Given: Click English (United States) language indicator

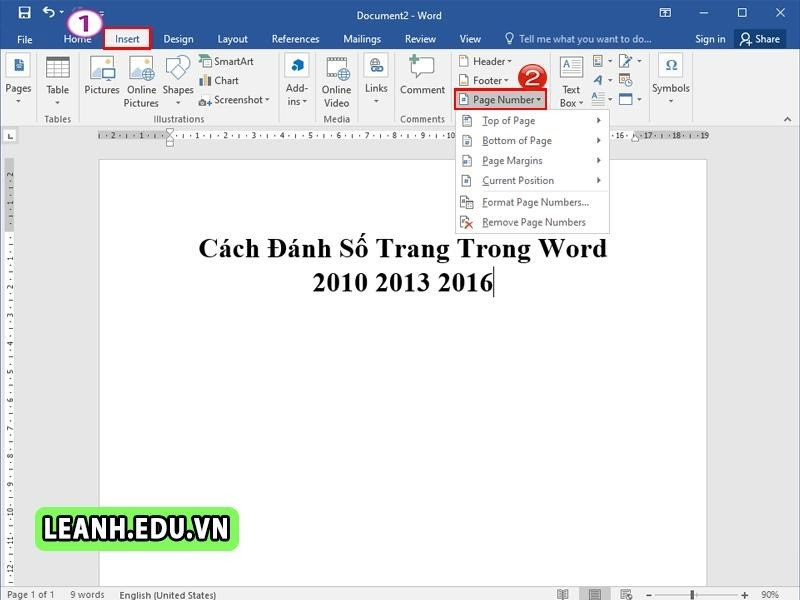Looking at the screenshot, I should [167, 595].
